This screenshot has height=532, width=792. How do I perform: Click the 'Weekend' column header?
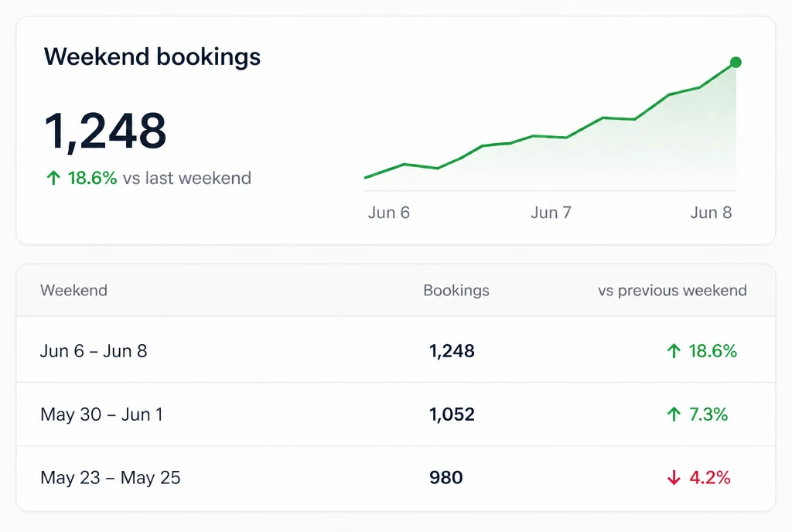click(73, 290)
